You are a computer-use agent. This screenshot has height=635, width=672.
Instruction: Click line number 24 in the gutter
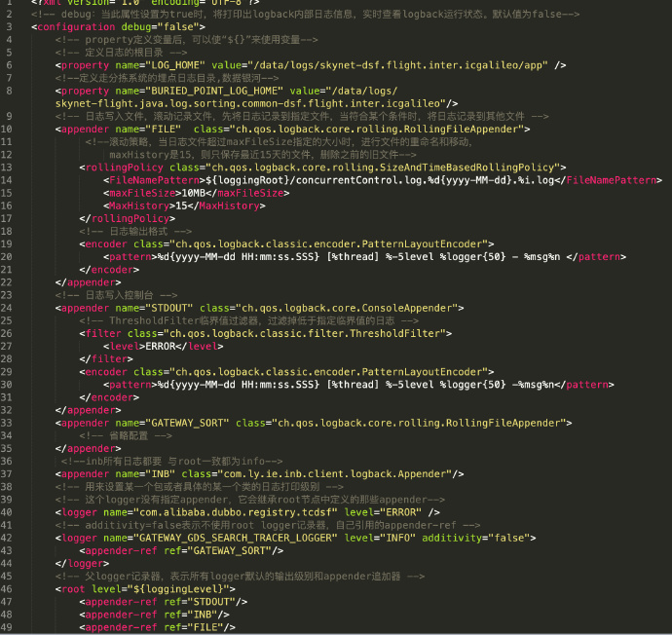click(x=7, y=308)
